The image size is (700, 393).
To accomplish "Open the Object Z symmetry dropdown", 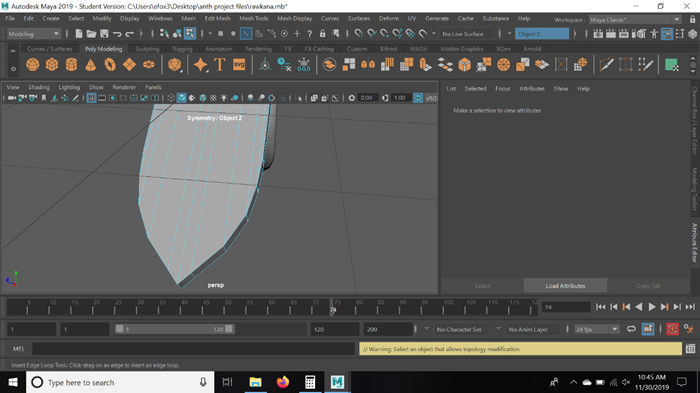I will 542,34.
